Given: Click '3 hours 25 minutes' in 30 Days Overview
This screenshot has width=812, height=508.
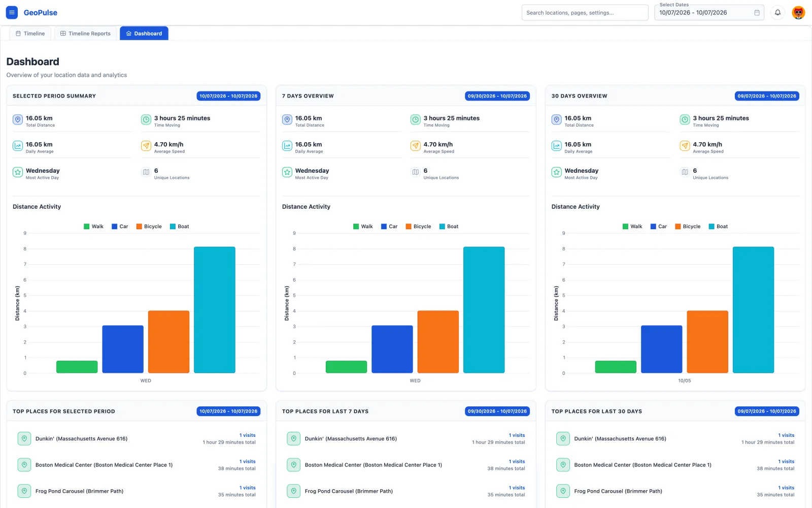Looking at the screenshot, I should [721, 118].
